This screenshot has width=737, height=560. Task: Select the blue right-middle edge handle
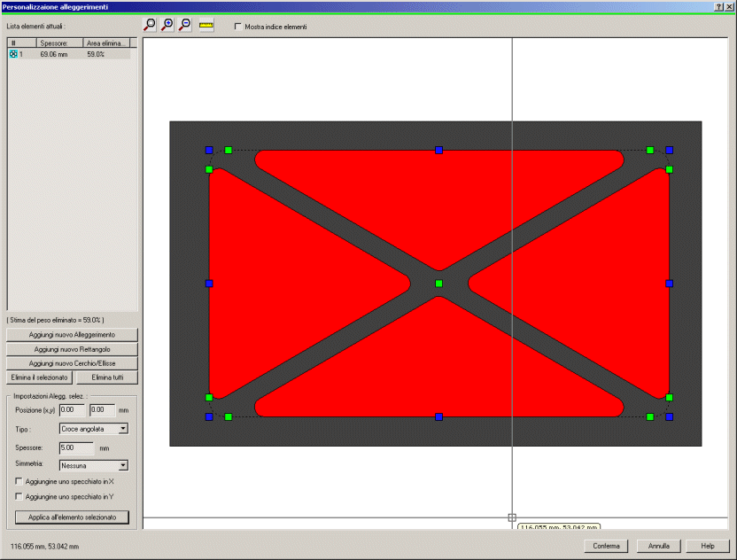[x=670, y=284]
